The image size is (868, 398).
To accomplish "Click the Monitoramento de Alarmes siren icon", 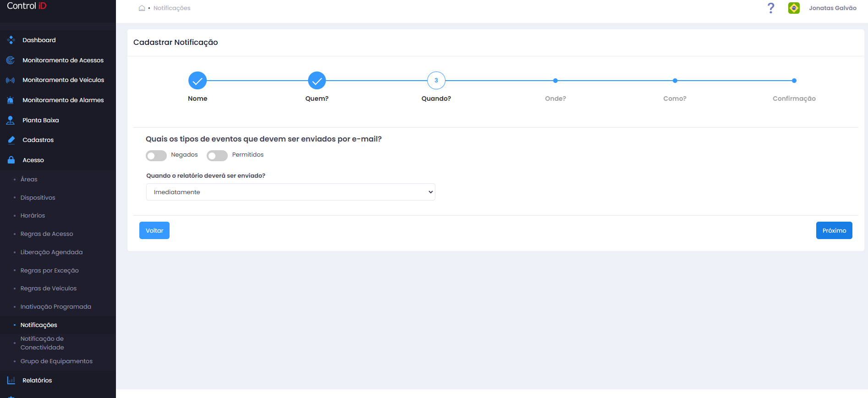I will (x=11, y=100).
